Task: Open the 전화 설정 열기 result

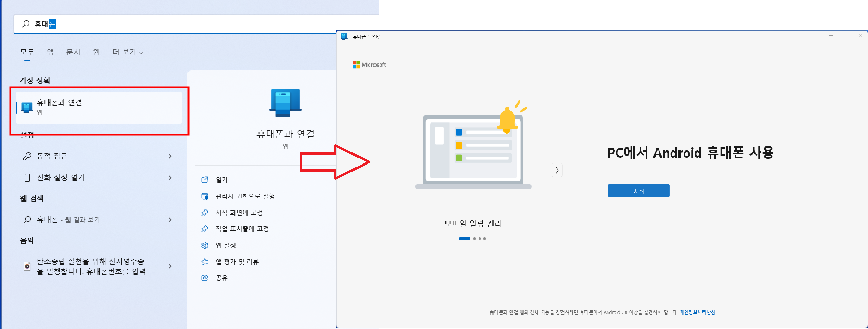Action: coord(98,178)
